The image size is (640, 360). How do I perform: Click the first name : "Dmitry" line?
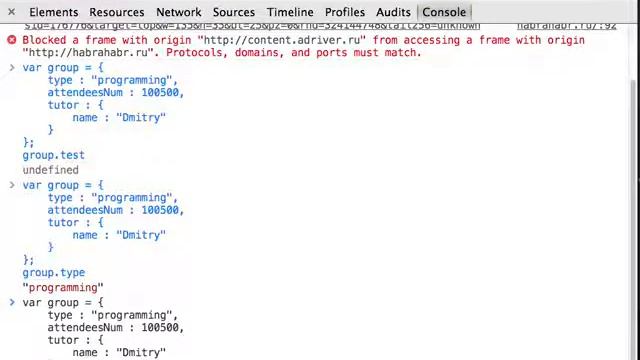pyautogui.click(x=119, y=118)
